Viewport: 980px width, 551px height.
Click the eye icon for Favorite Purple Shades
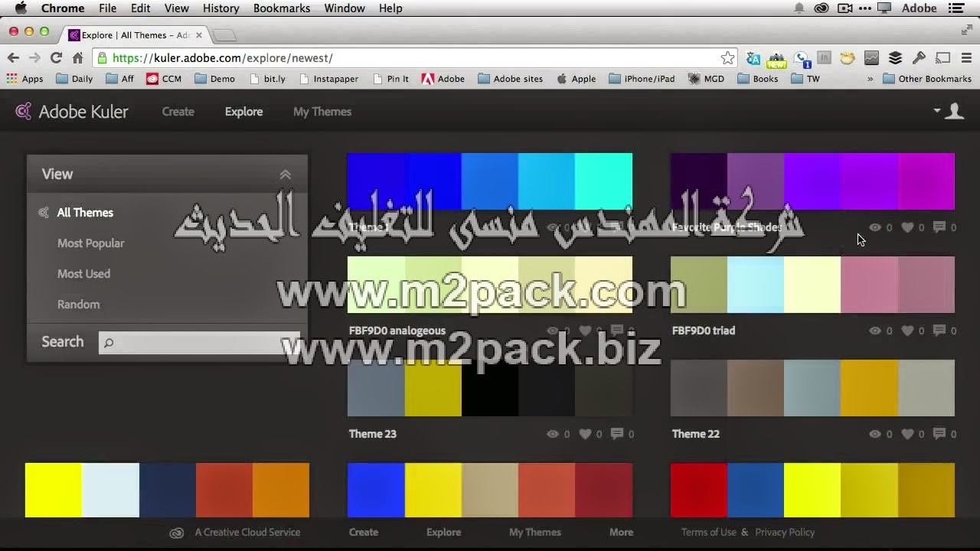coord(875,227)
